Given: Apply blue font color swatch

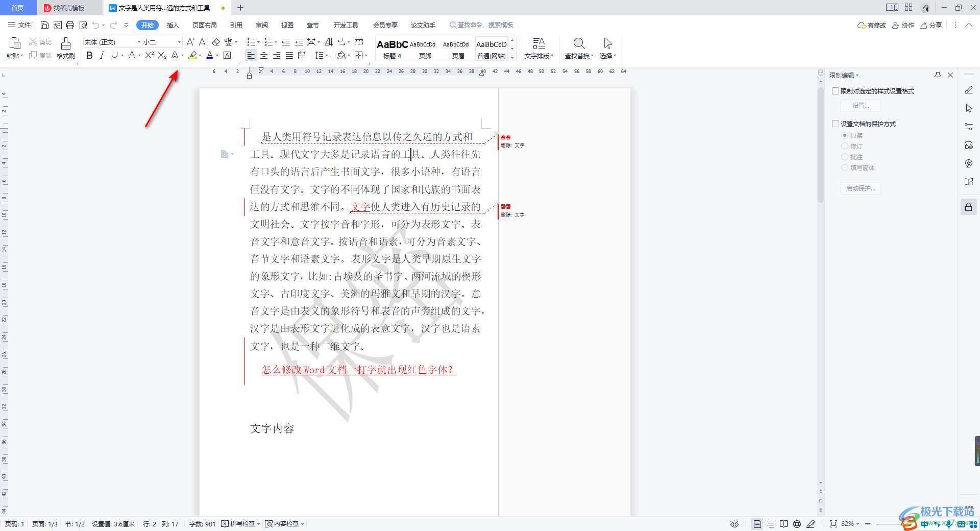Looking at the screenshot, I should tap(209, 55).
